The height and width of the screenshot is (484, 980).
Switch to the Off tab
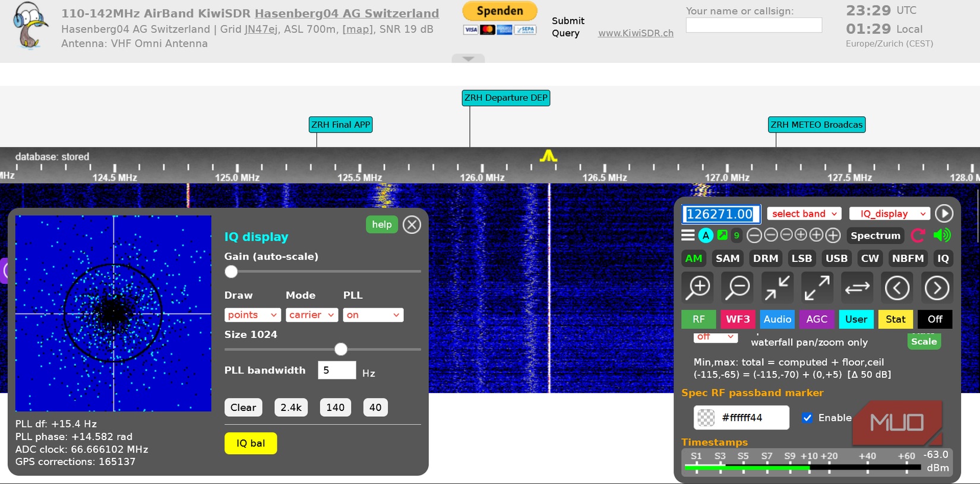coord(935,319)
